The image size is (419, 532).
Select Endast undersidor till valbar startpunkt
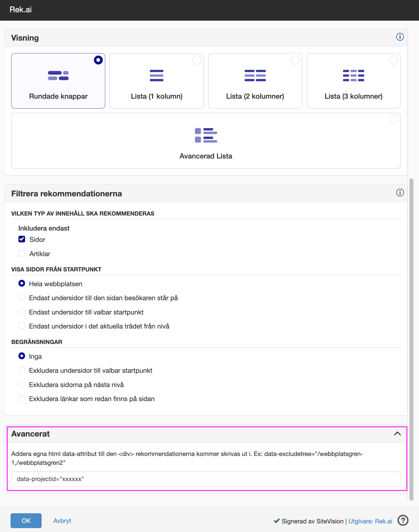click(22, 312)
